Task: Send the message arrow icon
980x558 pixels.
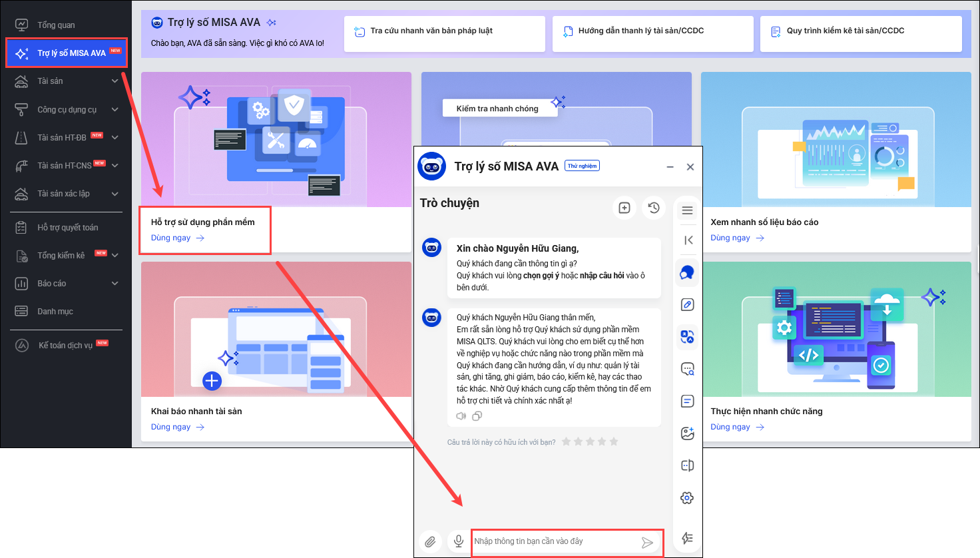Action: coord(647,543)
